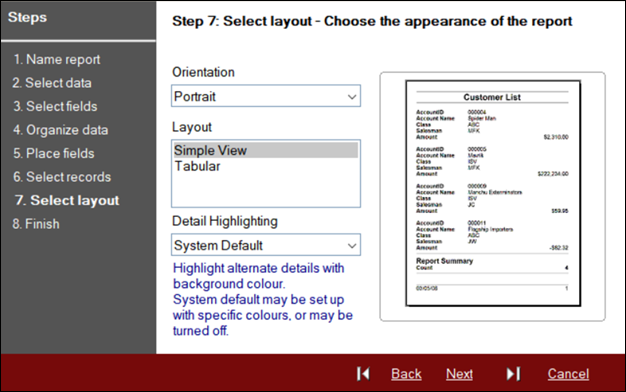Select Simple View layout option
The image size is (626, 392).
(x=266, y=150)
